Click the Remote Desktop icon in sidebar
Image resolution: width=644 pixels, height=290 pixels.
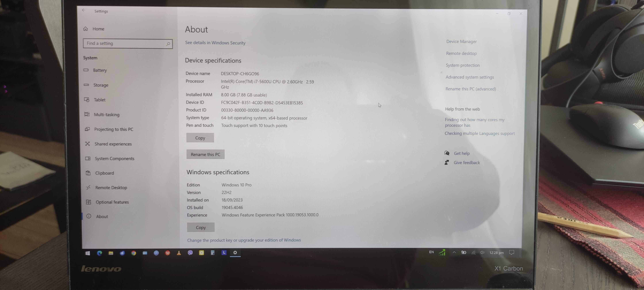(88, 187)
